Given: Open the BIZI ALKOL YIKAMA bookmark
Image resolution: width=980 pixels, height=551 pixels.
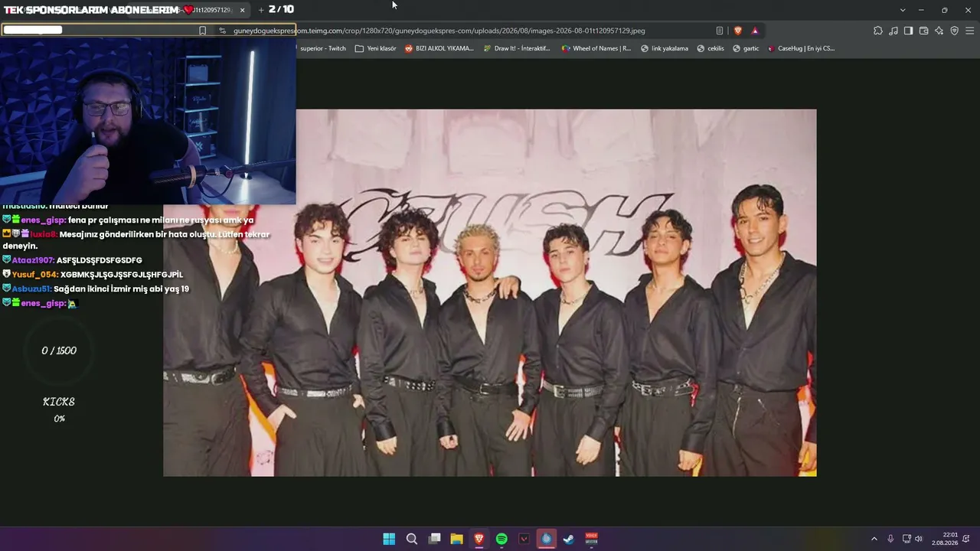Looking at the screenshot, I should [439, 48].
